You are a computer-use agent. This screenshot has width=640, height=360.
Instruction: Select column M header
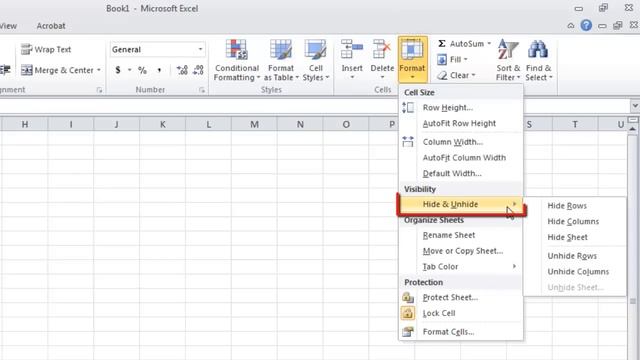tap(254, 124)
